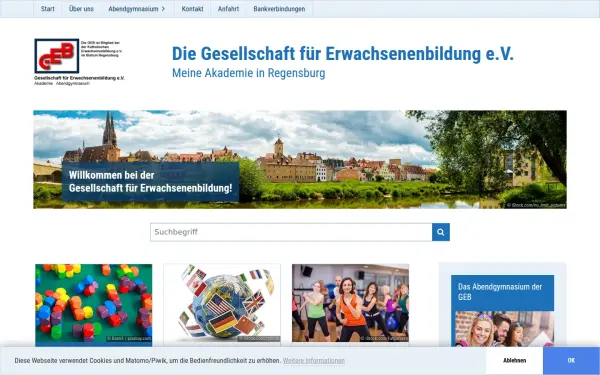Viewport: 600px width, 375px height.
Task: Expand the Abendgymnasium menu chevron
Action: click(163, 9)
